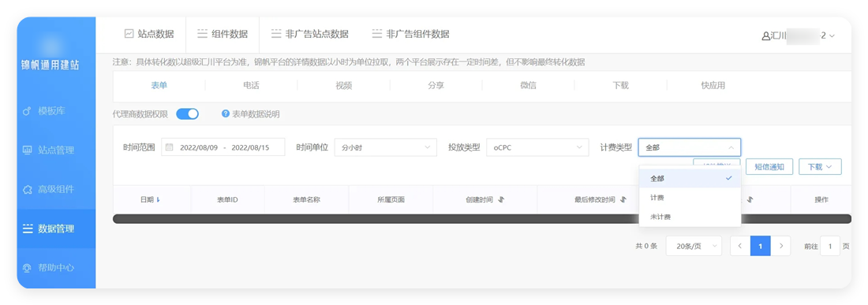Click the 站点管理 sidebar icon
The image size is (868, 305).
[x=27, y=151]
